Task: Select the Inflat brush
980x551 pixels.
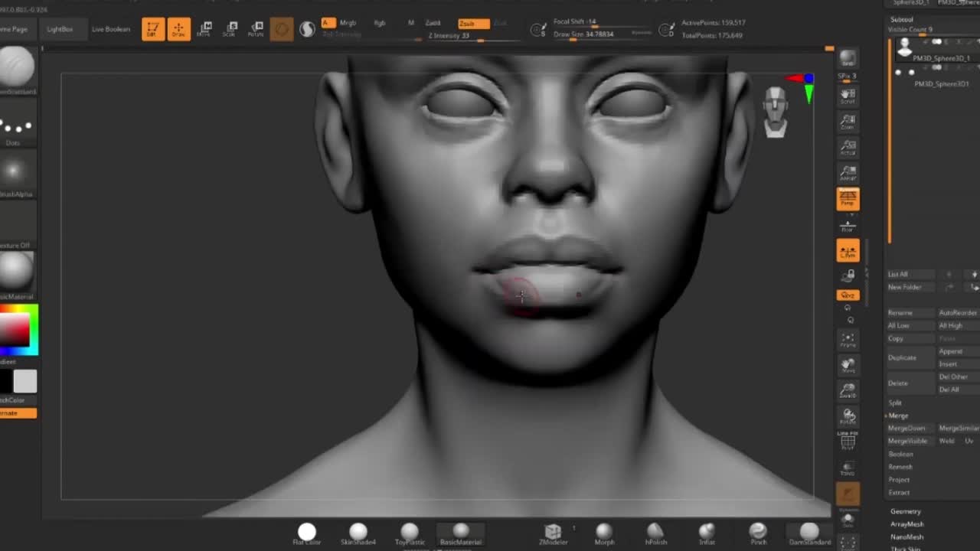Action: [x=707, y=533]
